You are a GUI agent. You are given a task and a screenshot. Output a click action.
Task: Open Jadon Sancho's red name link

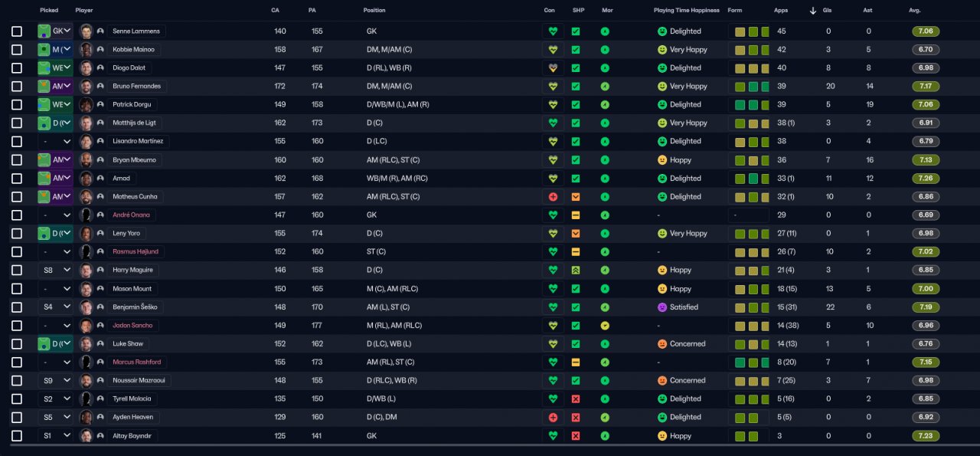pos(132,326)
